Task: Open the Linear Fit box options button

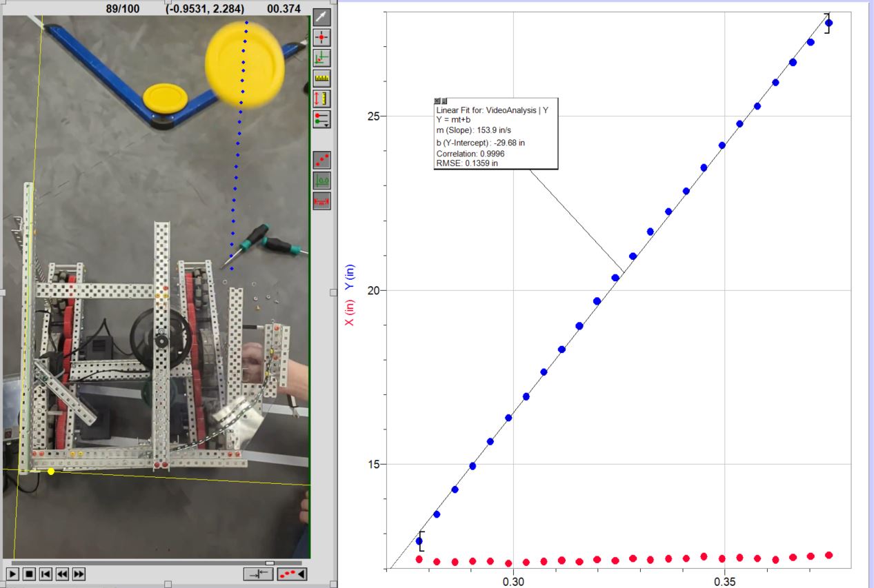Action: [444, 101]
